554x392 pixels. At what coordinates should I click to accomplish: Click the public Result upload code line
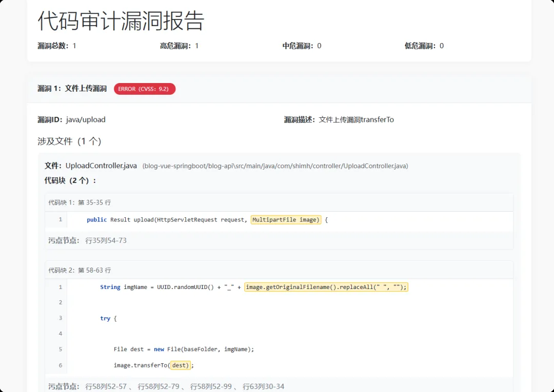coord(207,220)
